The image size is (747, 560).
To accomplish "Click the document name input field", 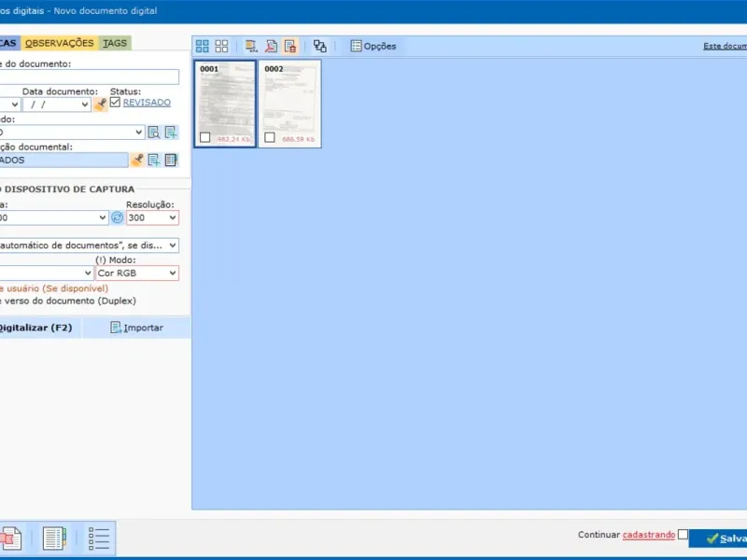I will pos(89,77).
